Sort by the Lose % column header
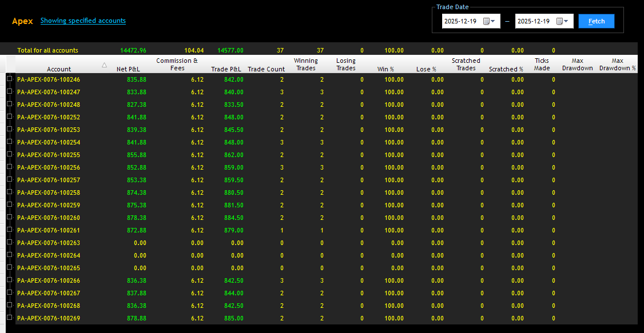644x333 pixels. 426,69
